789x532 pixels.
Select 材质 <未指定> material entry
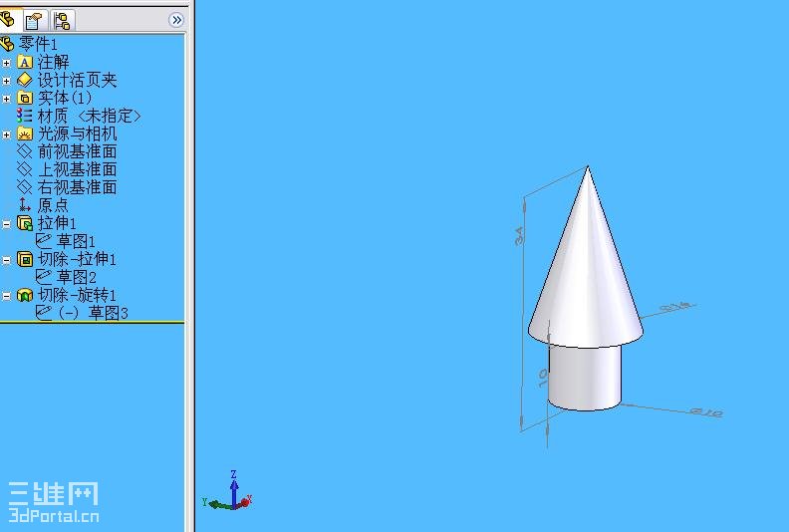(89, 116)
